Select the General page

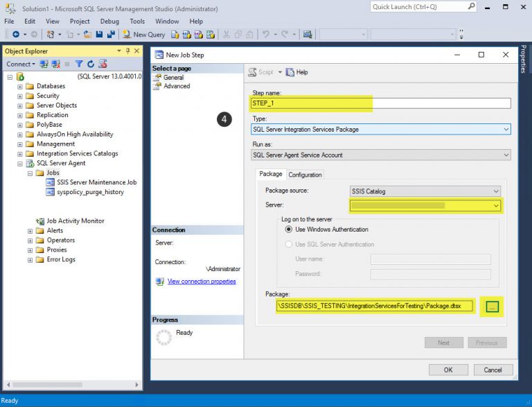click(173, 78)
